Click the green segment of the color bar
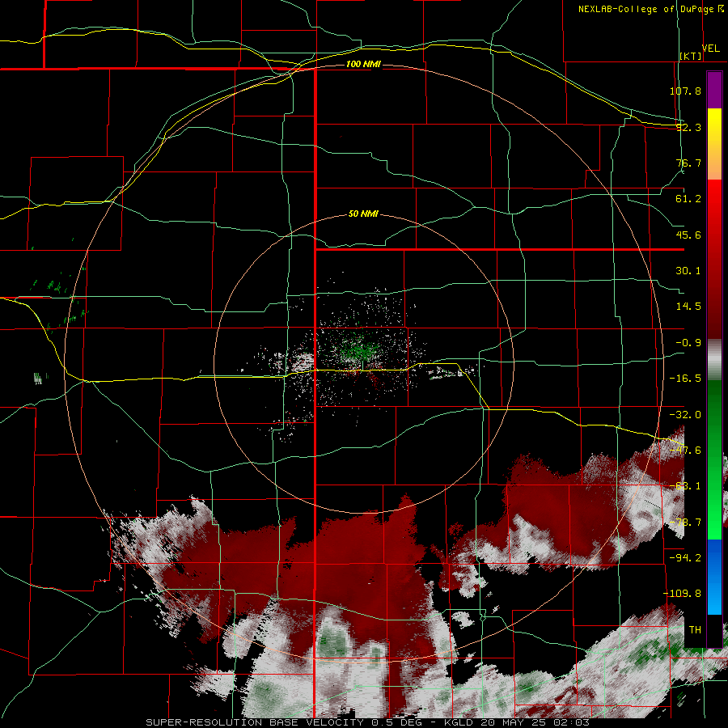 pyautogui.click(x=714, y=459)
